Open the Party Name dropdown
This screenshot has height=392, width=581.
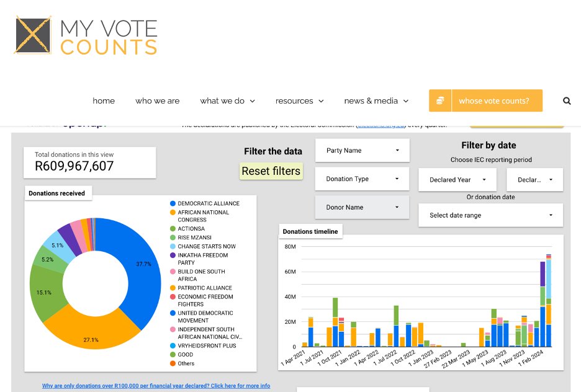pyautogui.click(x=363, y=150)
